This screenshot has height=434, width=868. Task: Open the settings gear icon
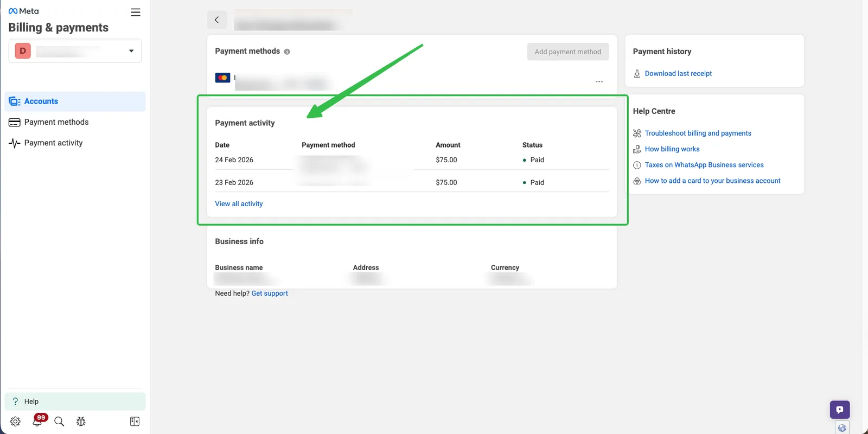[15, 422]
